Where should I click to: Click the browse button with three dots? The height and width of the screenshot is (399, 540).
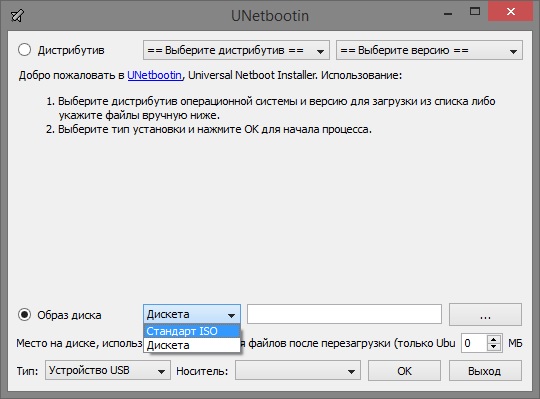pyautogui.click(x=485, y=314)
